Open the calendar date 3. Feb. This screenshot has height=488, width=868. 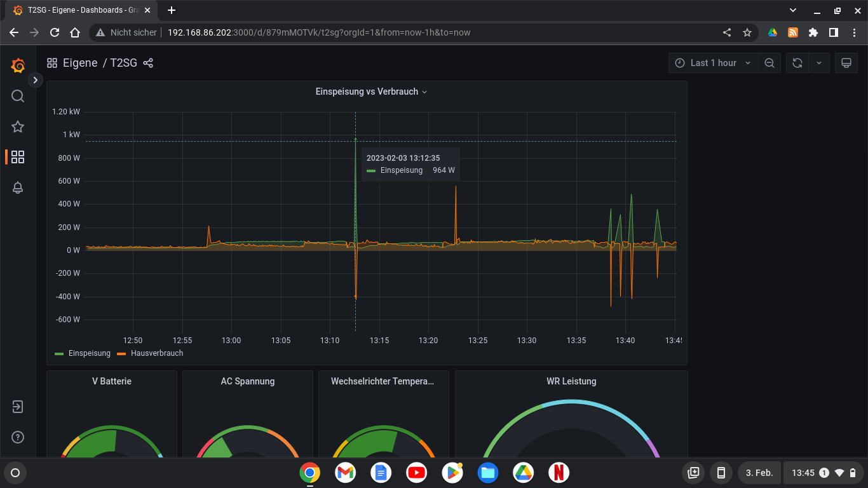click(x=759, y=473)
